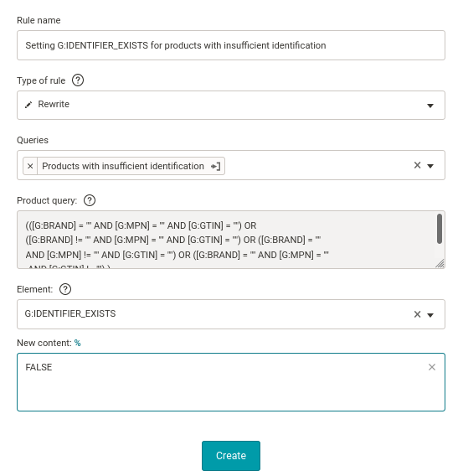Remove the Products with insufficient identification tag
Image resolution: width=463 pixels, height=476 pixels.
point(30,166)
